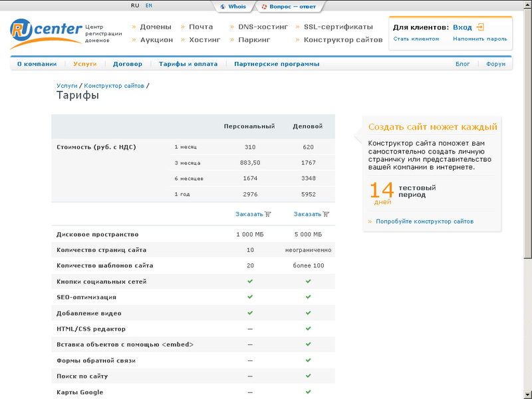Screen dimensions: 532x399
Task: Click the 620 price cell
Action: (308, 147)
